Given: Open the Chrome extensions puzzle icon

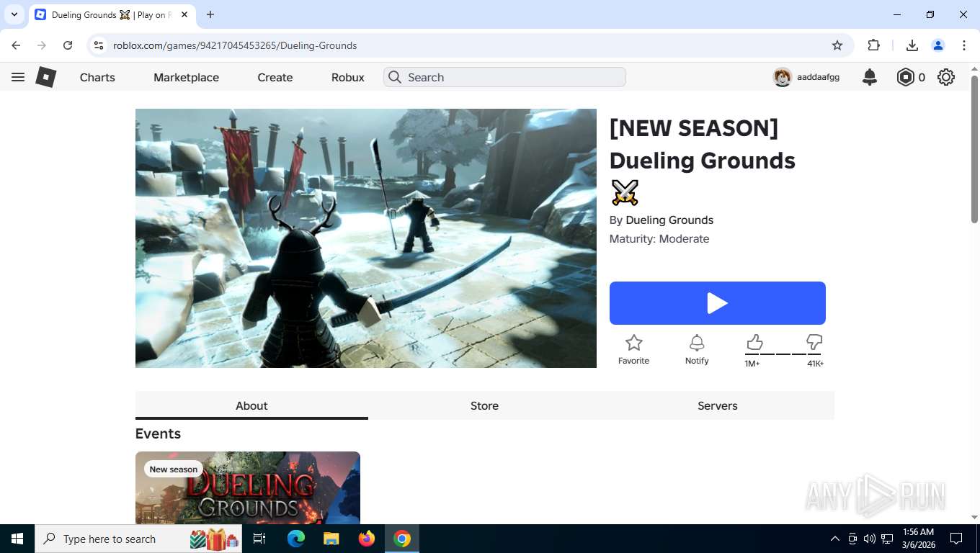Looking at the screenshot, I should pos(874,45).
